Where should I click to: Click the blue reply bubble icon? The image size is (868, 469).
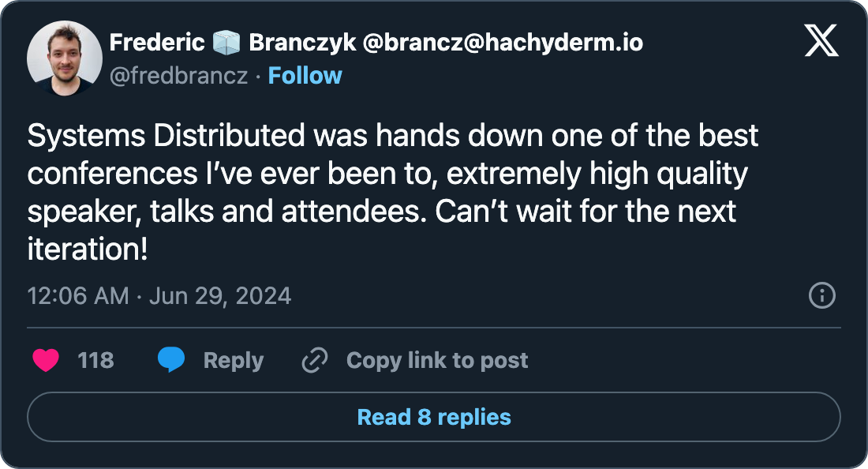click(171, 361)
